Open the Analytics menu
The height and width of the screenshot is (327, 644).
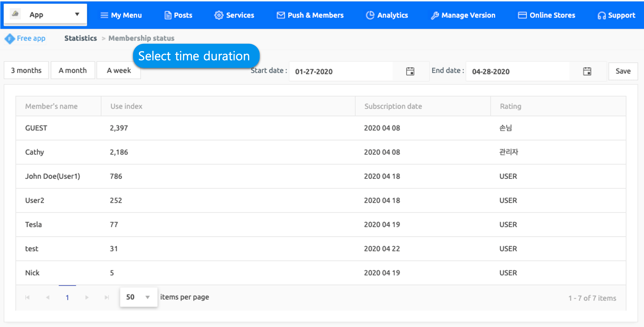(387, 15)
